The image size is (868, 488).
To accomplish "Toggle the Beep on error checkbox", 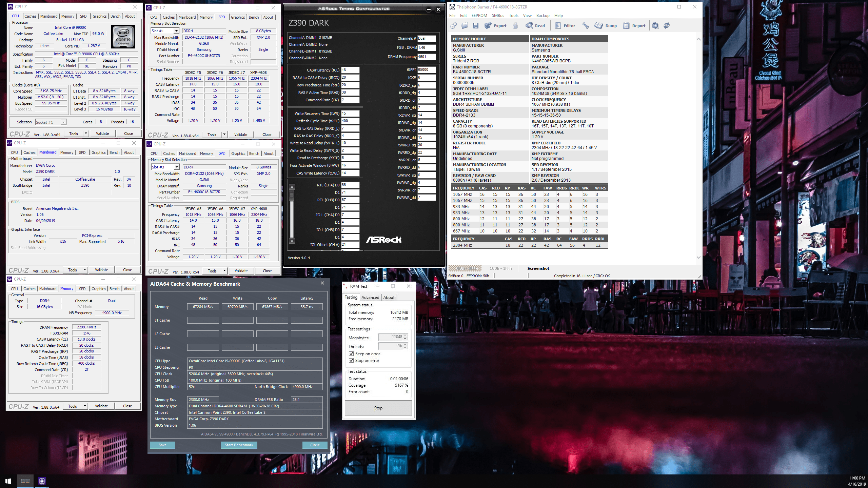I will [351, 353].
